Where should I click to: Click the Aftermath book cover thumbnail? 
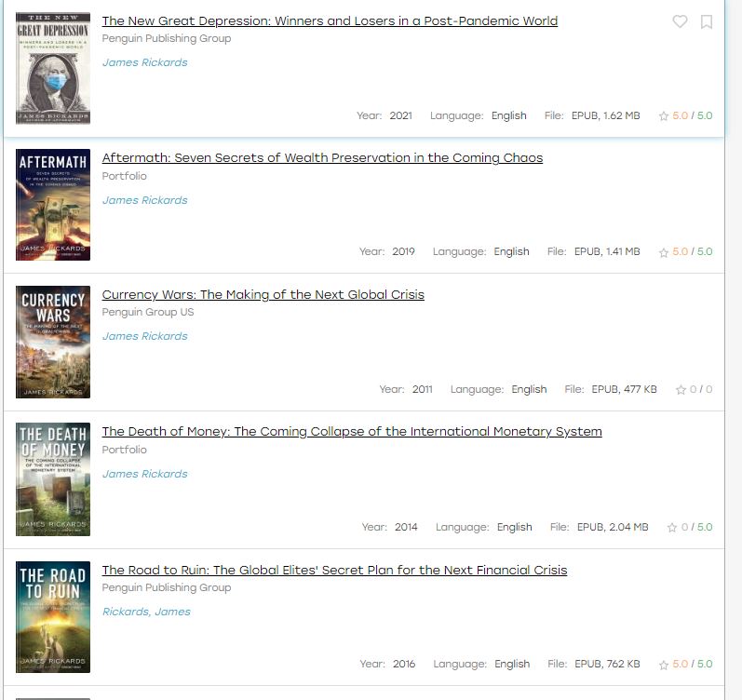(x=53, y=205)
